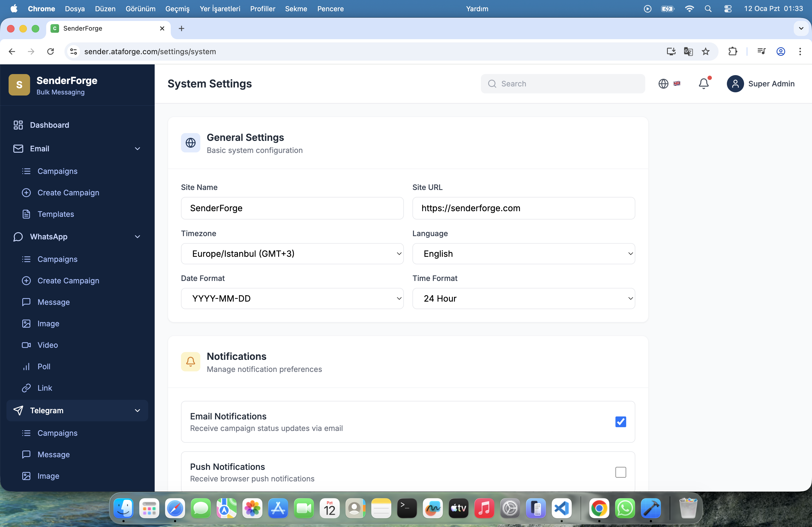Bookmark page with star icon

705,52
